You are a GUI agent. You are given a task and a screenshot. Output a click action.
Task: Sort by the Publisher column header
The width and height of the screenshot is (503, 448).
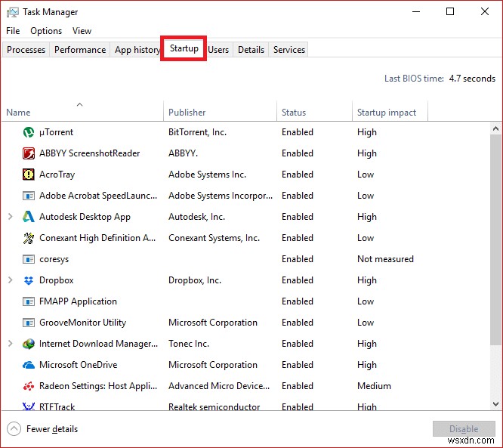[220, 111]
